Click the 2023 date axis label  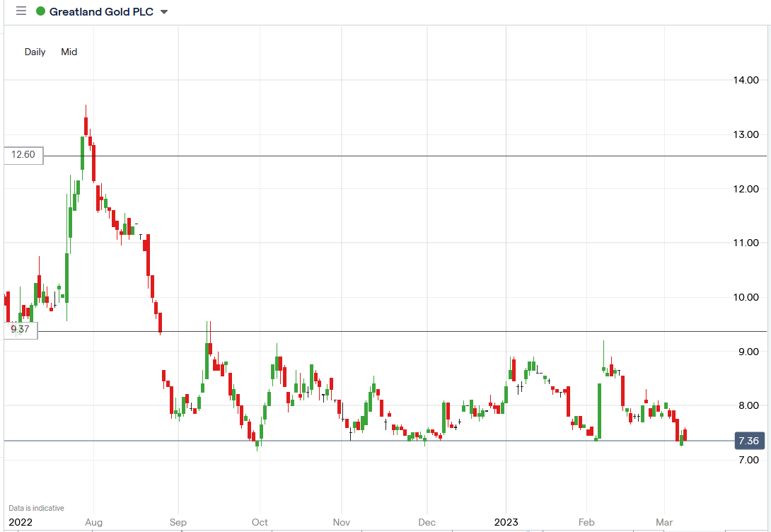point(506,522)
